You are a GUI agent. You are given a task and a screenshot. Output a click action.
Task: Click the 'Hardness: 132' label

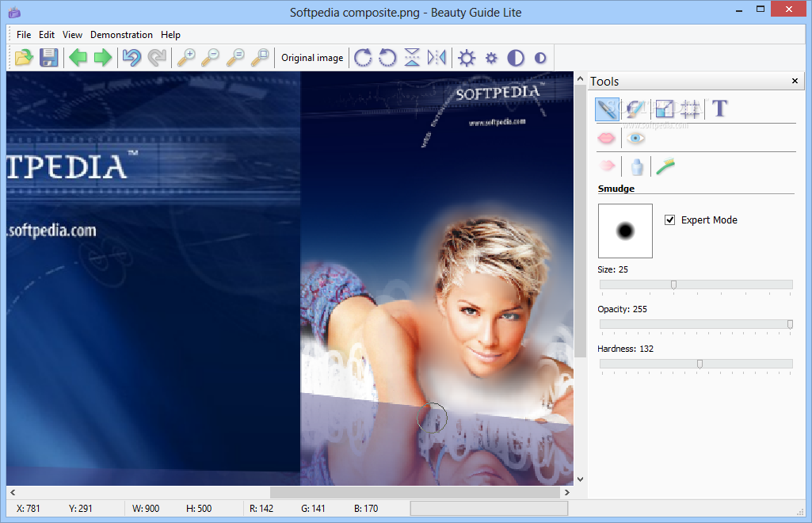click(625, 349)
